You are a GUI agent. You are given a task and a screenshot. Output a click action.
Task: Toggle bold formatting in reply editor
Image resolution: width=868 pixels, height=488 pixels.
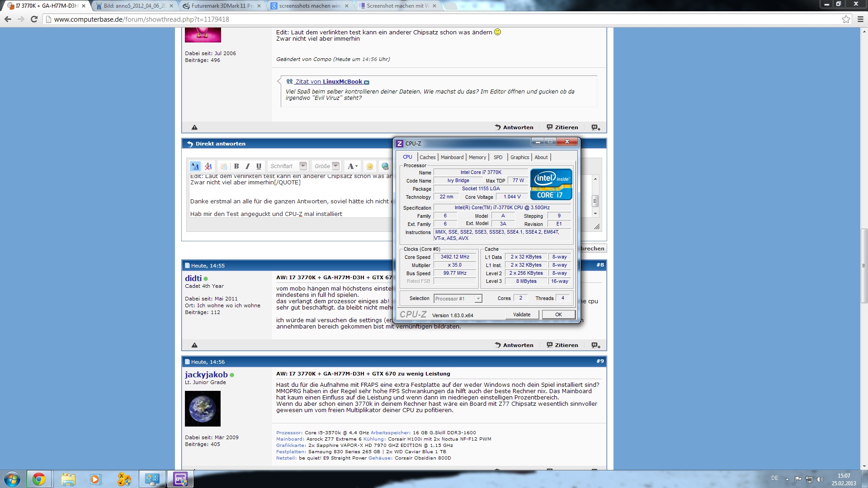point(236,166)
